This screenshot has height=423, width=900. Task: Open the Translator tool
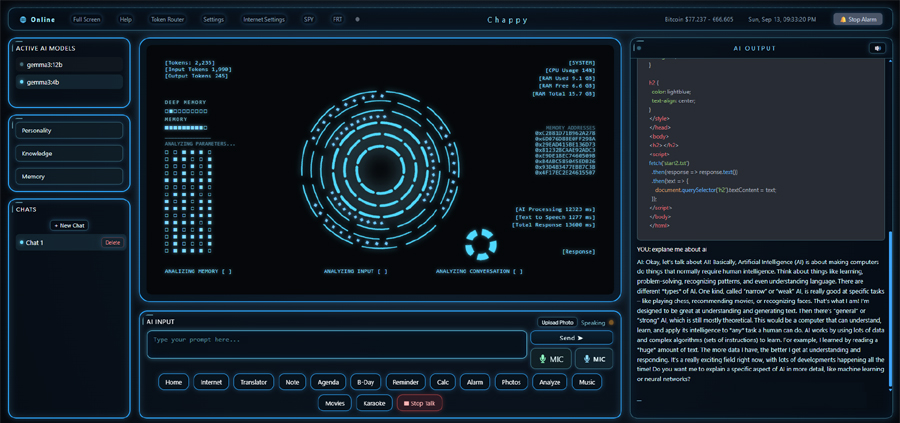click(254, 382)
